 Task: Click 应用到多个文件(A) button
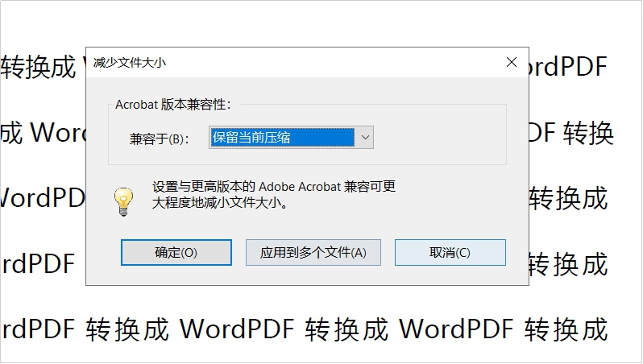click(x=313, y=253)
